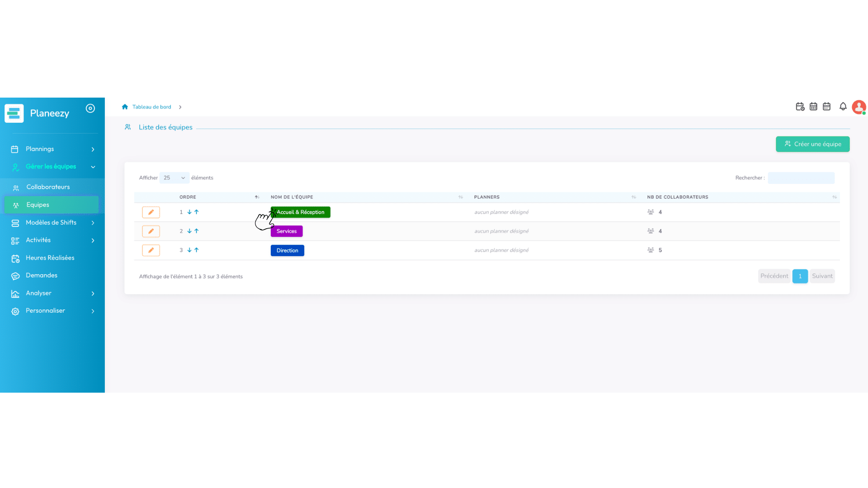Toggle the sidebar collapse circle icon
The width and height of the screenshot is (868, 488).
(x=90, y=108)
